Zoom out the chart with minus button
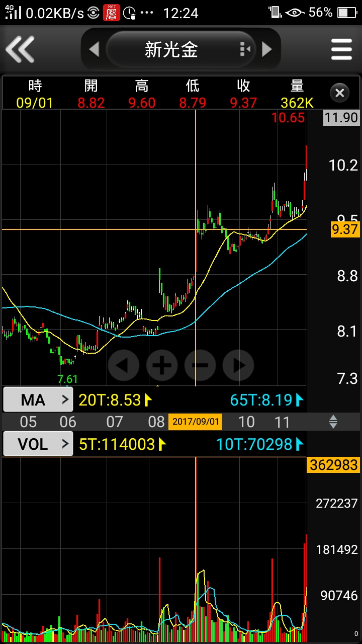The image size is (362, 644). coord(200,365)
